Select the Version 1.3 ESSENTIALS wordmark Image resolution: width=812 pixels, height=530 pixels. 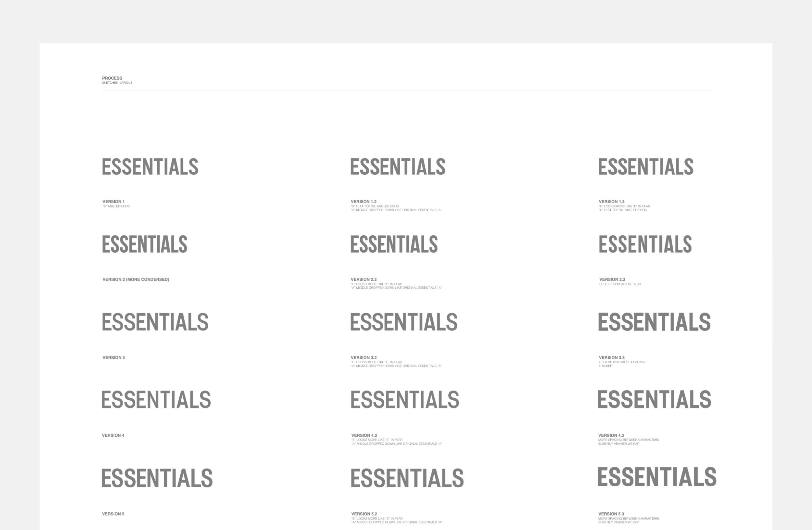646,167
